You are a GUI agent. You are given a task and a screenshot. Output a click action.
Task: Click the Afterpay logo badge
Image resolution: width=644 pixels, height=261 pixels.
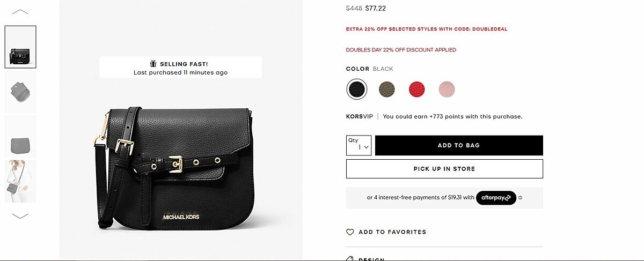496,198
